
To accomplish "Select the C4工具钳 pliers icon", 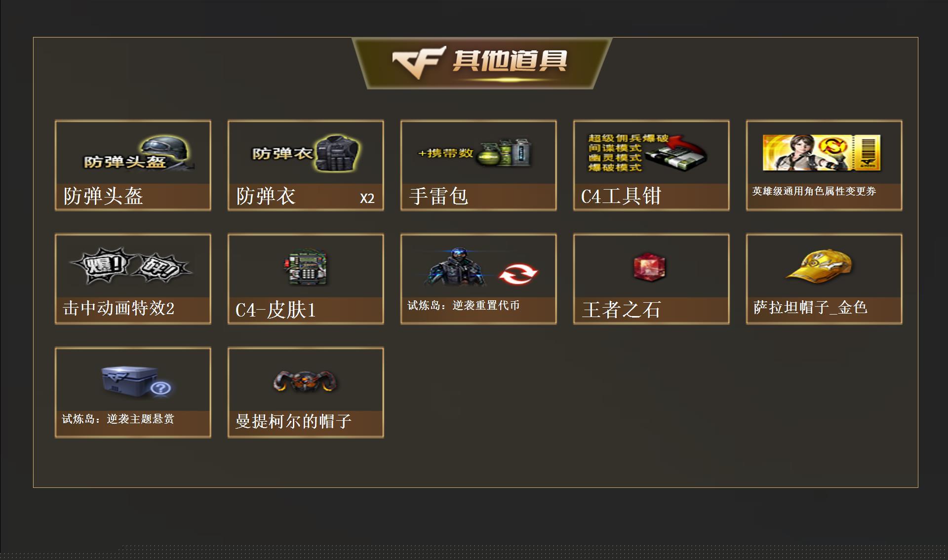I will point(648,153).
